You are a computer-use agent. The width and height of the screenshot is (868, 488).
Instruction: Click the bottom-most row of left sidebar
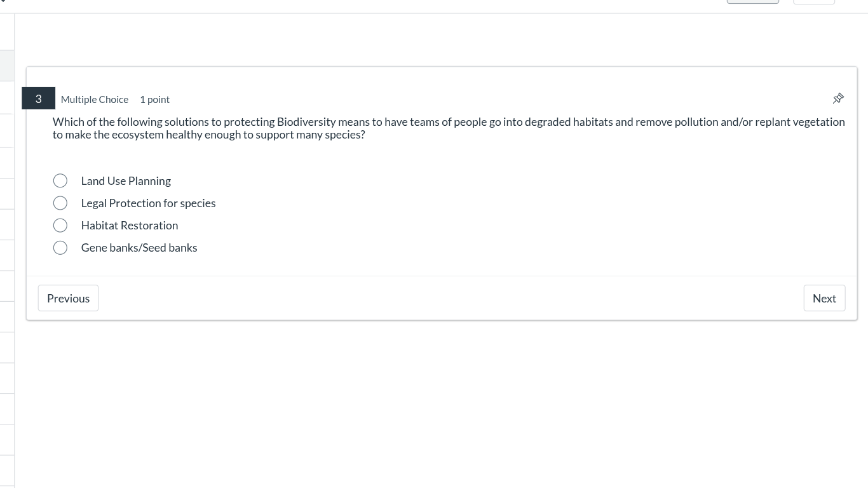coord(7,471)
